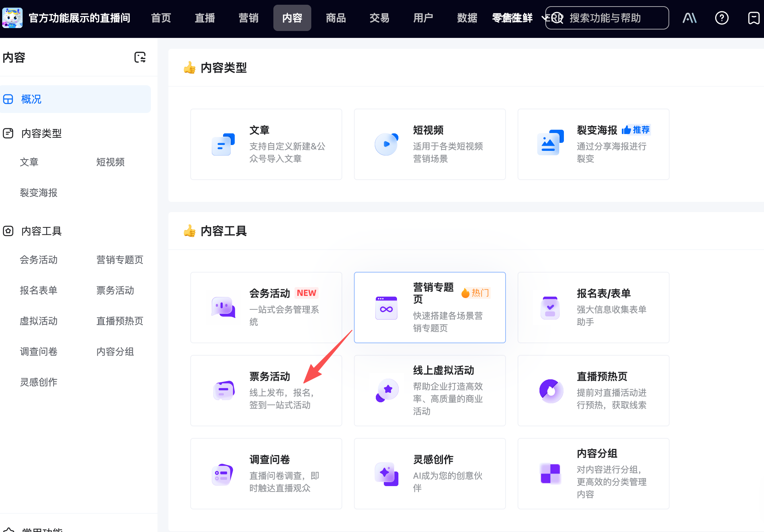Click the message icon at top right
Image resolution: width=764 pixels, height=532 pixels.
click(x=753, y=18)
